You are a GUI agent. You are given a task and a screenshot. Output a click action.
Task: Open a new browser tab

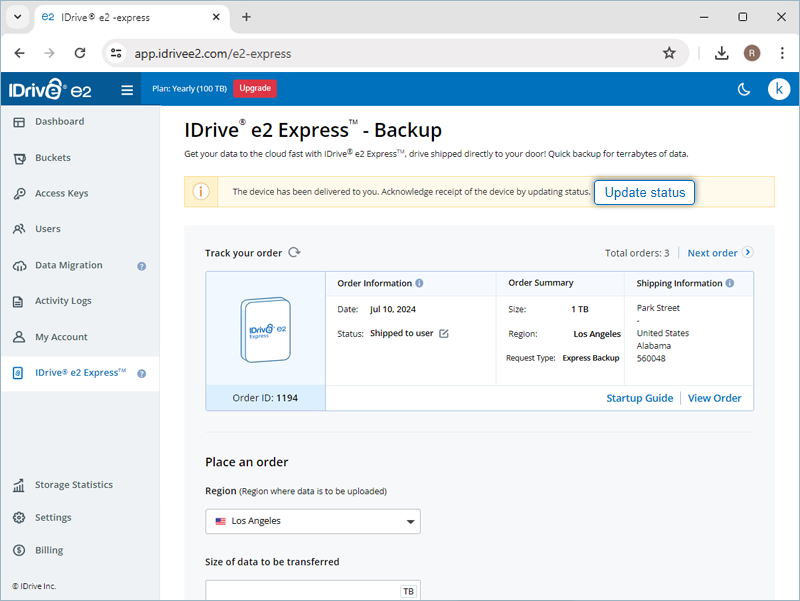coord(246,17)
